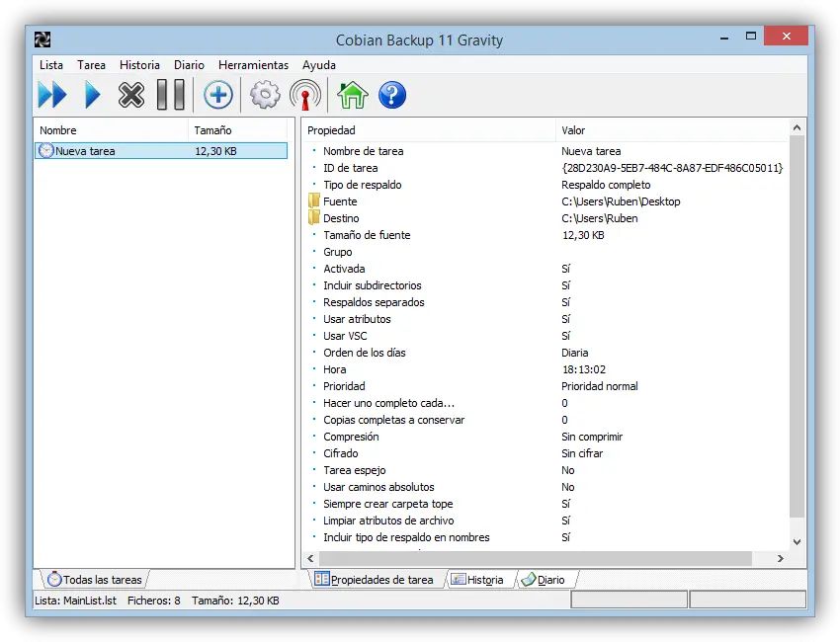Select the Usar VSC property
The image size is (840, 642).
345,336
